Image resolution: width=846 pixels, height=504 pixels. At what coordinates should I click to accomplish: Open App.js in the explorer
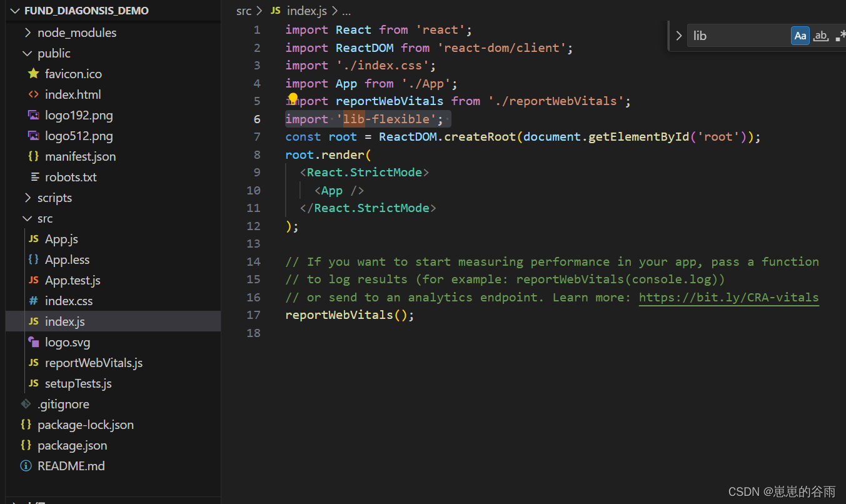click(x=61, y=239)
